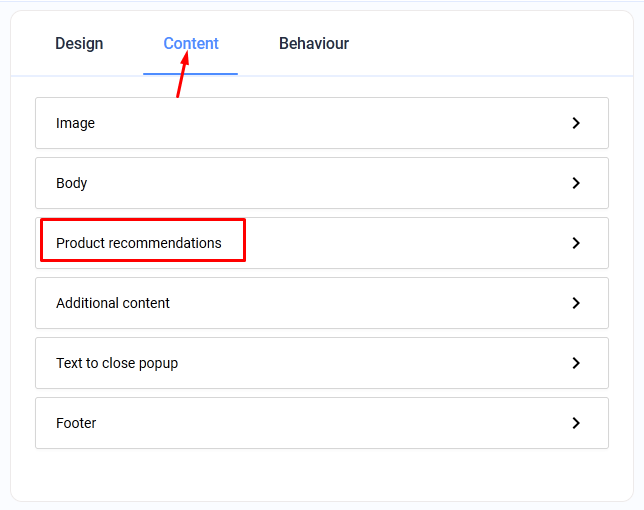Select the Content tab

[x=191, y=44]
